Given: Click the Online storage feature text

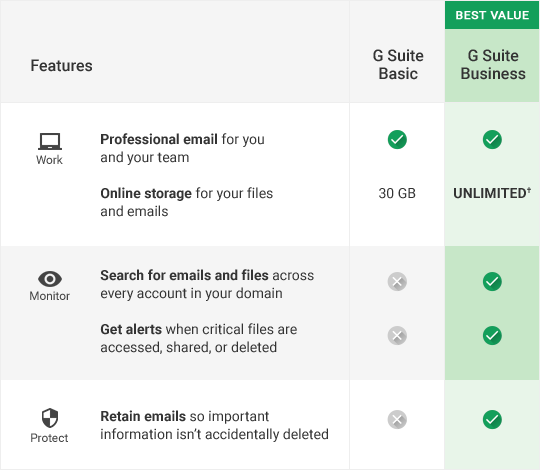Looking at the screenshot, I should [186, 202].
